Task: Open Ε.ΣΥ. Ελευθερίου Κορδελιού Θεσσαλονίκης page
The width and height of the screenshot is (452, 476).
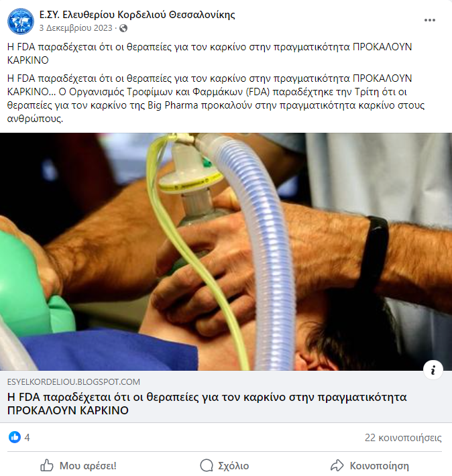Action: tap(137, 15)
